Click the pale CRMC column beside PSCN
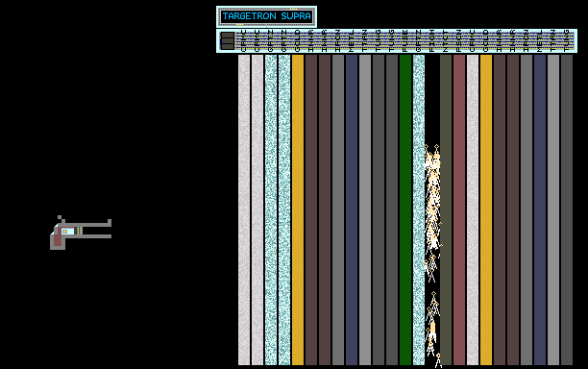Image resolution: width=588 pixels, height=369 pixels. tap(473, 210)
